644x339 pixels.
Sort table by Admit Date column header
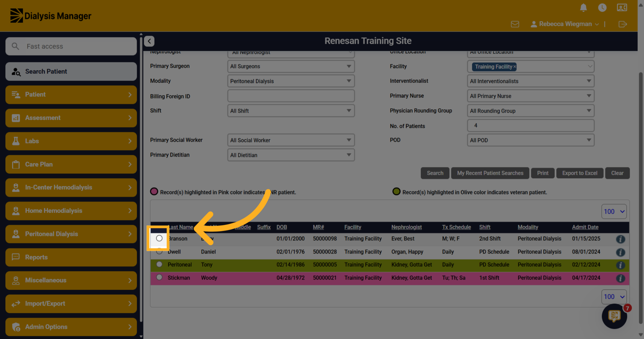point(585,227)
